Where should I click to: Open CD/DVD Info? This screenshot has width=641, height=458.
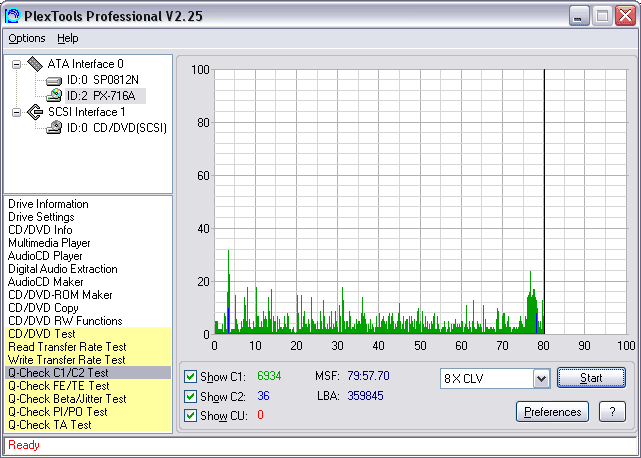[40, 230]
